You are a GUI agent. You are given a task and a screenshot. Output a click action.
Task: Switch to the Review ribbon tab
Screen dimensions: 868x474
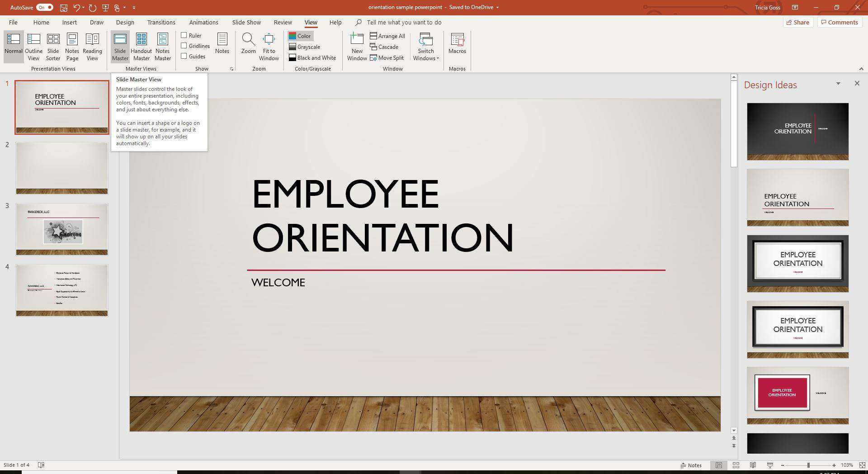pyautogui.click(x=283, y=22)
